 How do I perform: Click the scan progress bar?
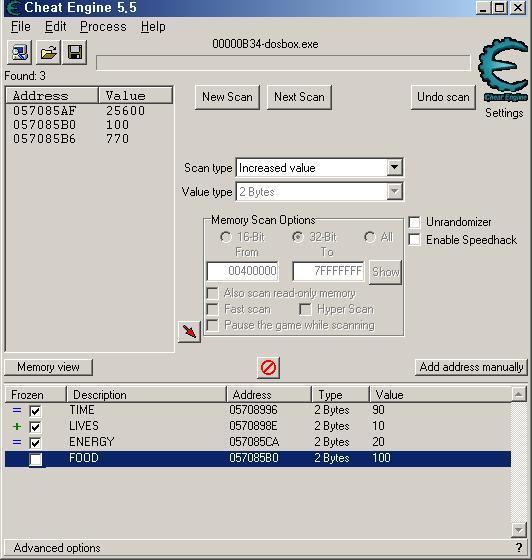(x=283, y=63)
